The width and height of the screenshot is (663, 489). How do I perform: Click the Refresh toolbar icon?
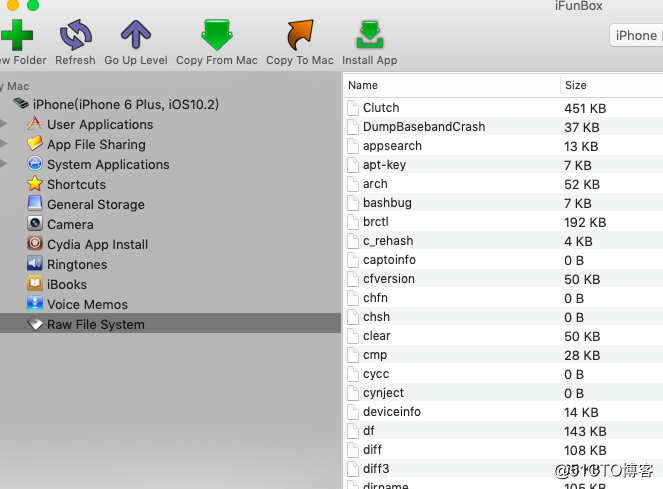coord(75,35)
